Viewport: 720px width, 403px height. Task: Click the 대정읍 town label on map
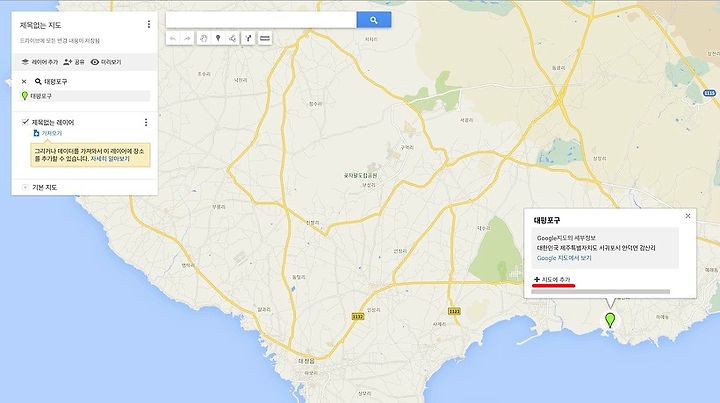click(306, 361)
